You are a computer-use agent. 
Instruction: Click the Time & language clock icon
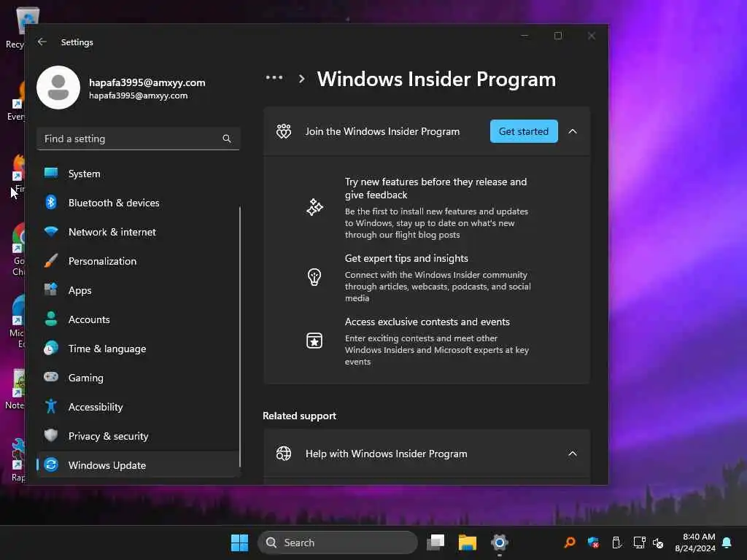pos(51,348)
